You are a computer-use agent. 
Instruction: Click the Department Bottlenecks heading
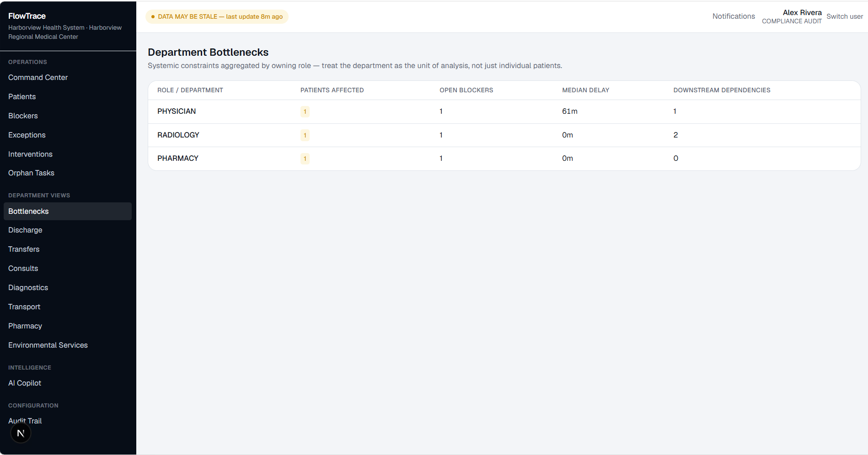(x=208, y=53)
